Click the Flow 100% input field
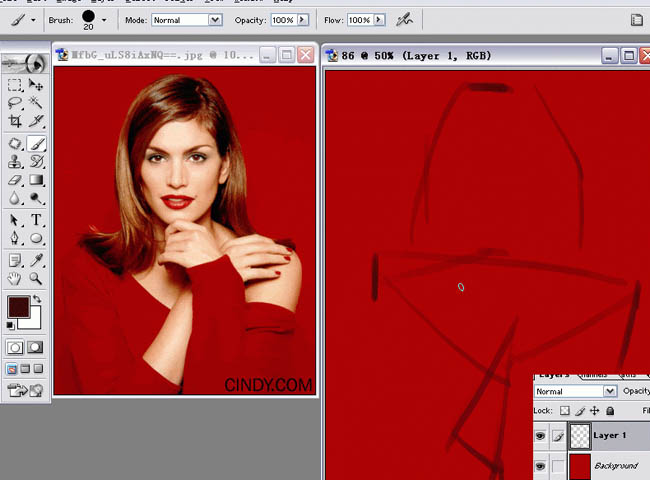This screenshot has height=480, width=650. [x=360, y=20]
